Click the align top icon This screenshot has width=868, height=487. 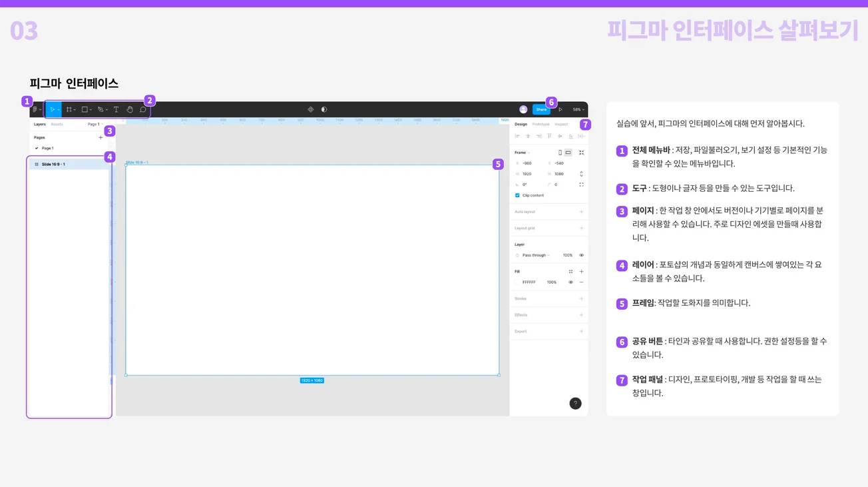(x=549, y=136)
